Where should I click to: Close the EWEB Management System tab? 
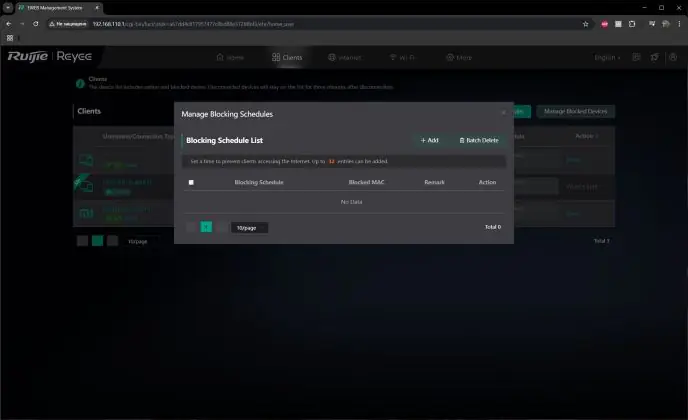97,7
